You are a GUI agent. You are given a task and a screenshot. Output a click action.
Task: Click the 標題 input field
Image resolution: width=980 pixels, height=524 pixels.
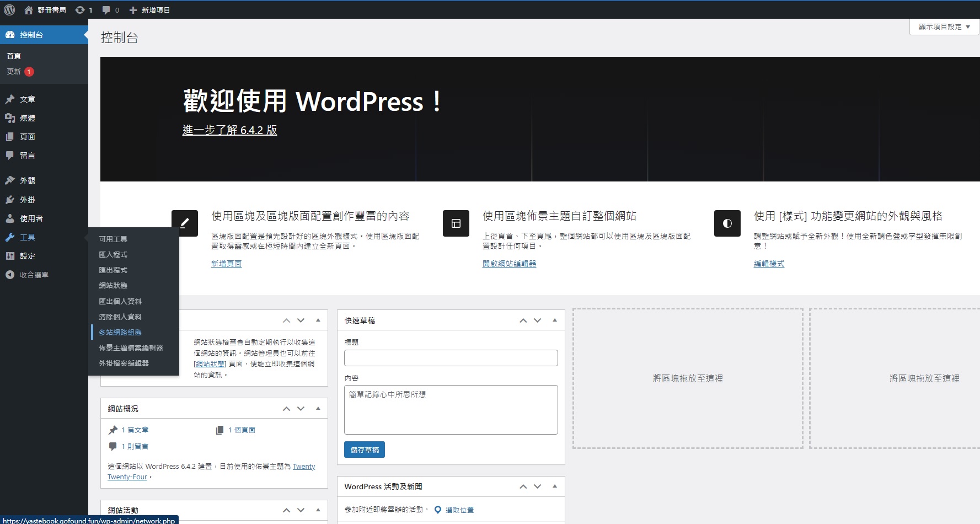click(x=451, y=358)
